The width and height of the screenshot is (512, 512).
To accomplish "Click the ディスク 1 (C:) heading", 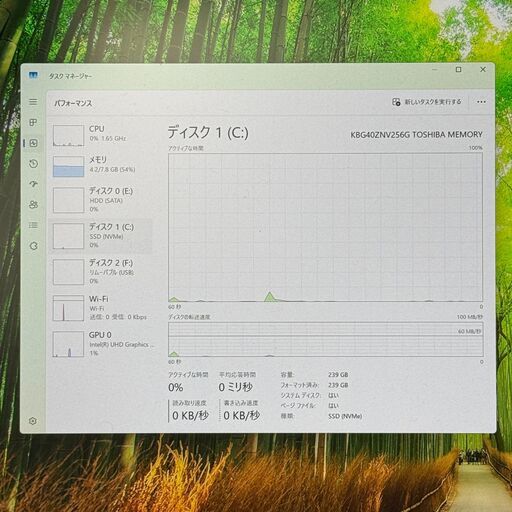I will pyautogui.click(x=208, y=133).
